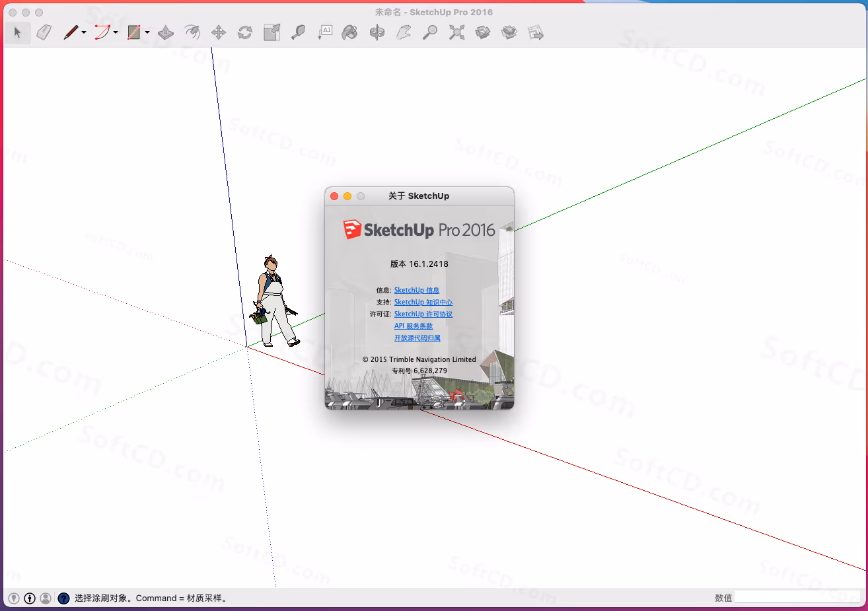
Task: Select the arrow Select tool
Action: [18, 32]
